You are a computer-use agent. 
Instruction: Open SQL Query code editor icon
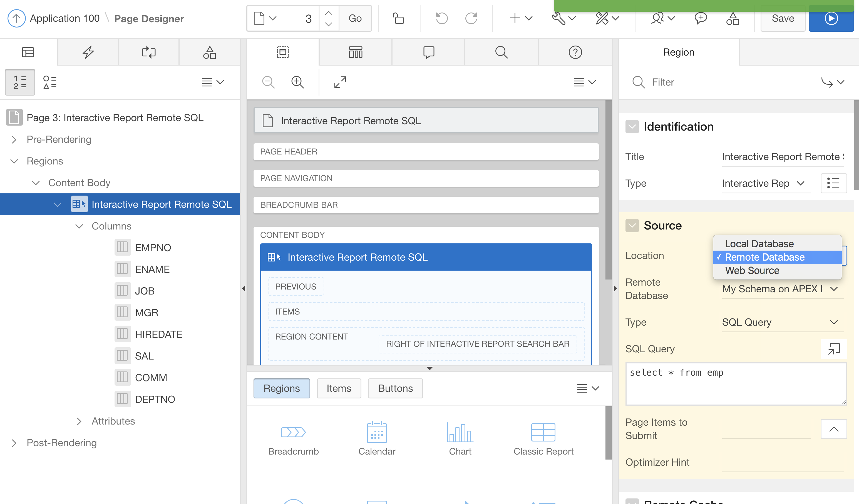point(833,349)
